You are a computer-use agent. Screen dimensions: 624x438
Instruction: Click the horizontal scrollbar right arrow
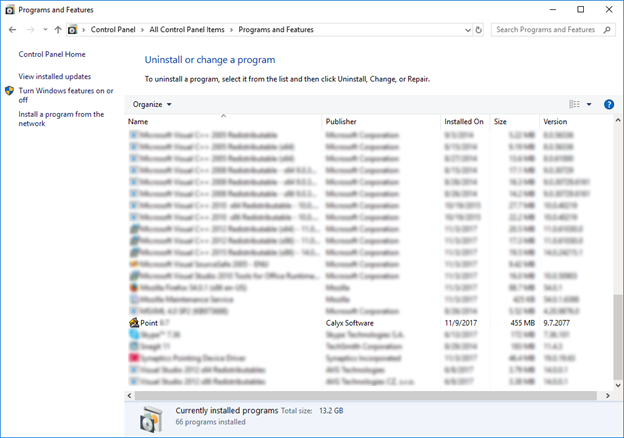click(x=608, y=395)
